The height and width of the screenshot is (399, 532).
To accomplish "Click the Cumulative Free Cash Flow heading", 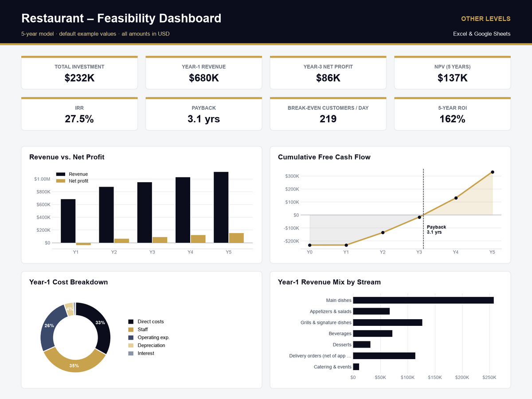I will [324, 157].
